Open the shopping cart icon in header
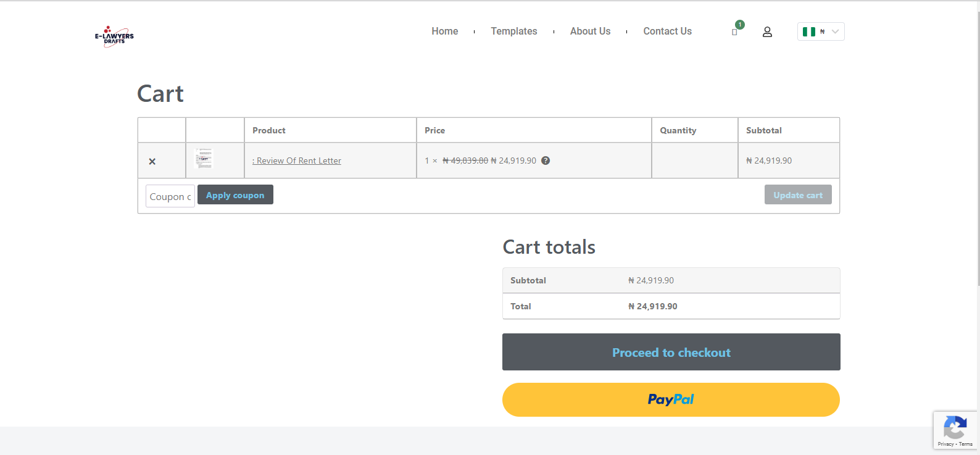Screen dimensions: 980x455 [x=734, y=32]
